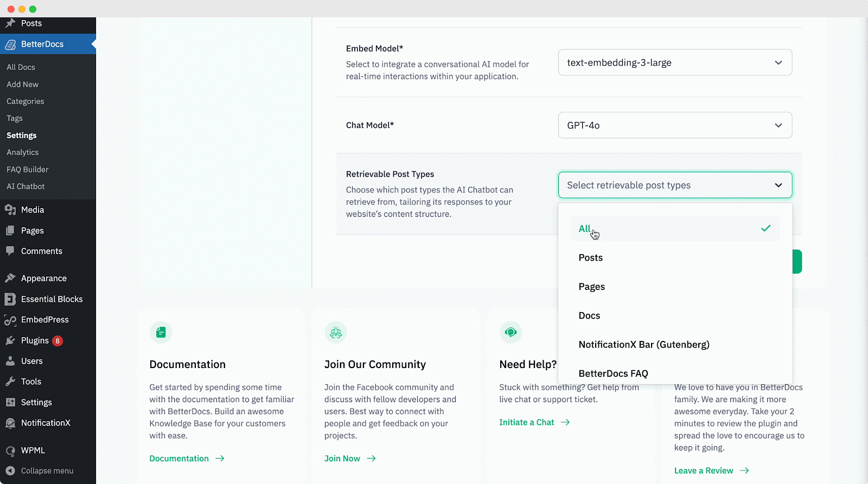Click the Join Our Community heading
This screenshot has height=484, width=868.
[375, 364]
